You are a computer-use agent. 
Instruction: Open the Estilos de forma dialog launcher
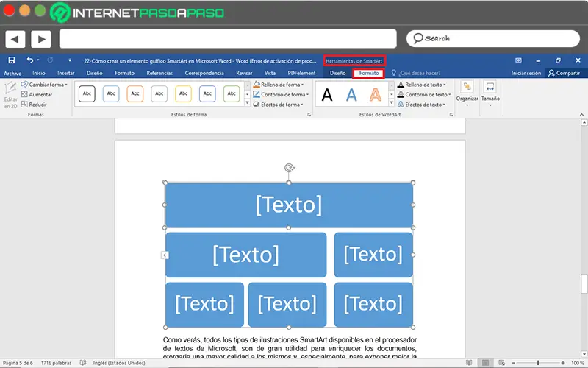(x=309, y=115)
